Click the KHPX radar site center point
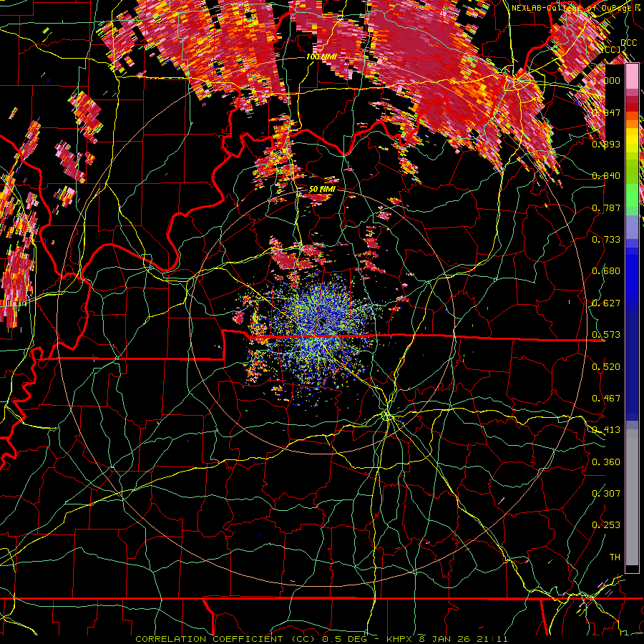 [x=321, y=323]
